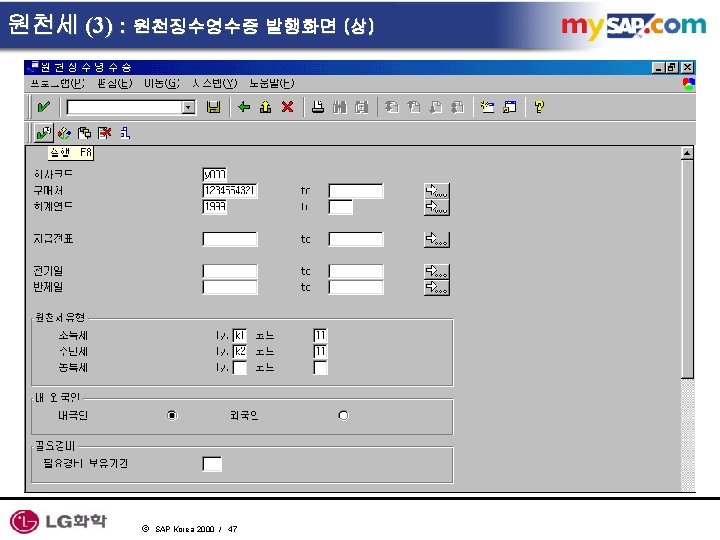Click the grayed Find Next icon
Viewport: 720px width, 540px height.
(x=361, y=107)
